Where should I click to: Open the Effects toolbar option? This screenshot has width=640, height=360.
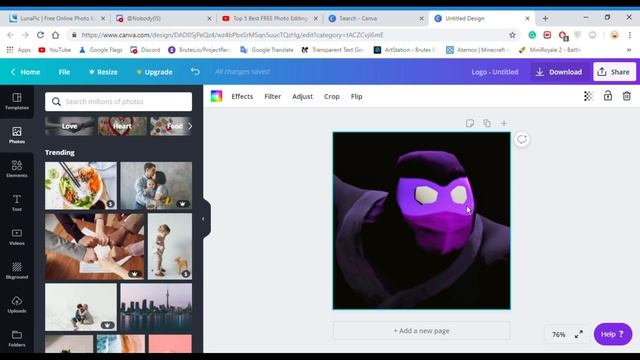click(242, 96)
